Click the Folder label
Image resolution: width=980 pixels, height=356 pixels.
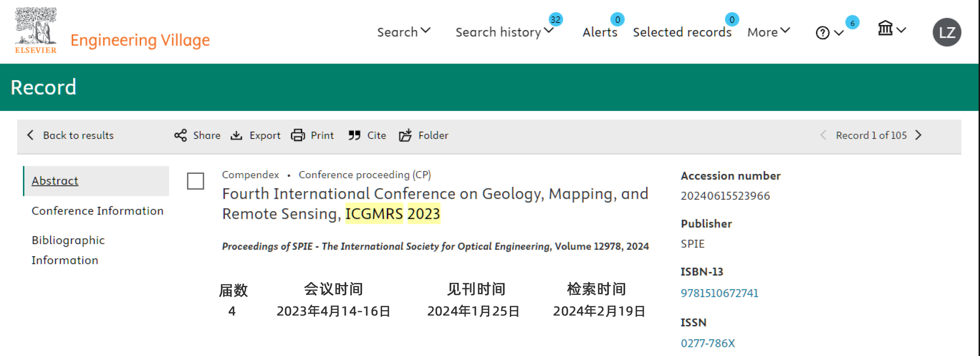click(433, 135)
